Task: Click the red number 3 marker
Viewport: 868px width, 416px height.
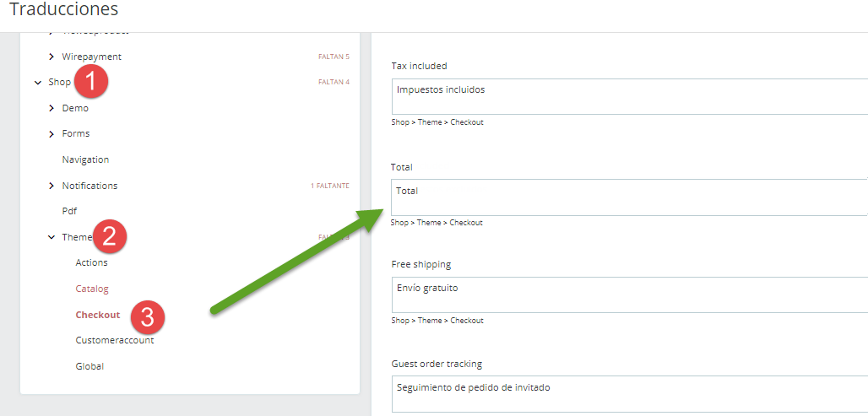Action: (147, 317)
